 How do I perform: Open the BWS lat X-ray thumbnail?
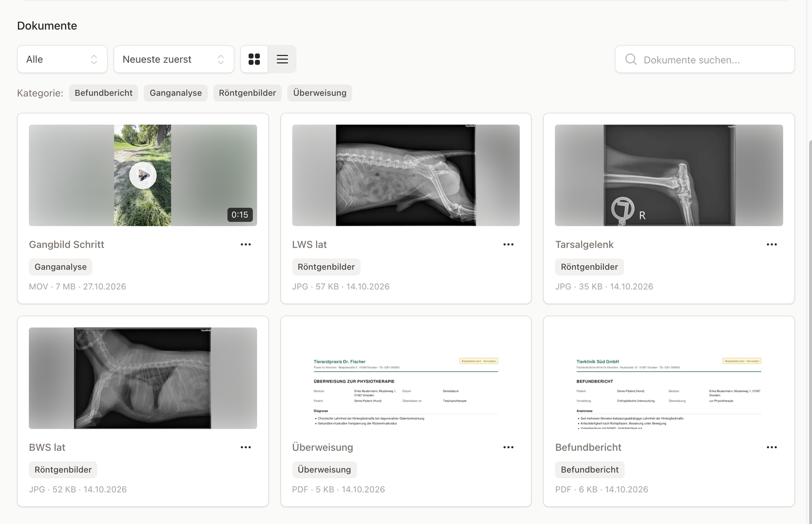[143, 378]
